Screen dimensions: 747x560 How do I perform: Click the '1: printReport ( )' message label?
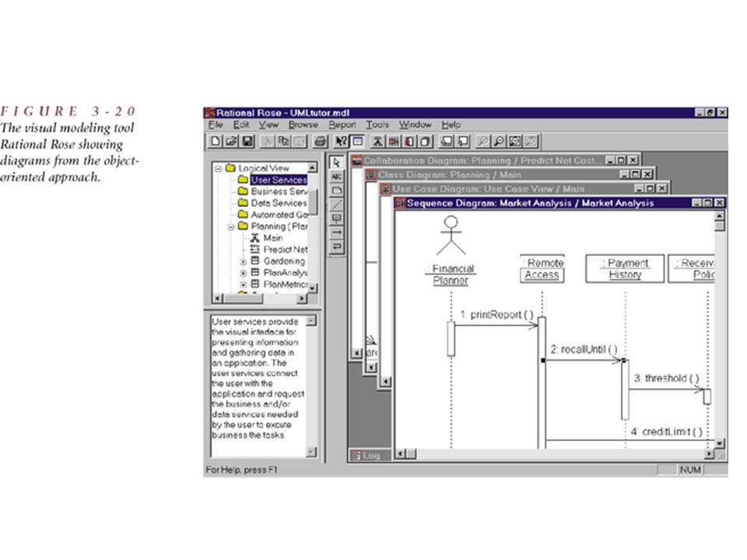click(x=496, y=315)
